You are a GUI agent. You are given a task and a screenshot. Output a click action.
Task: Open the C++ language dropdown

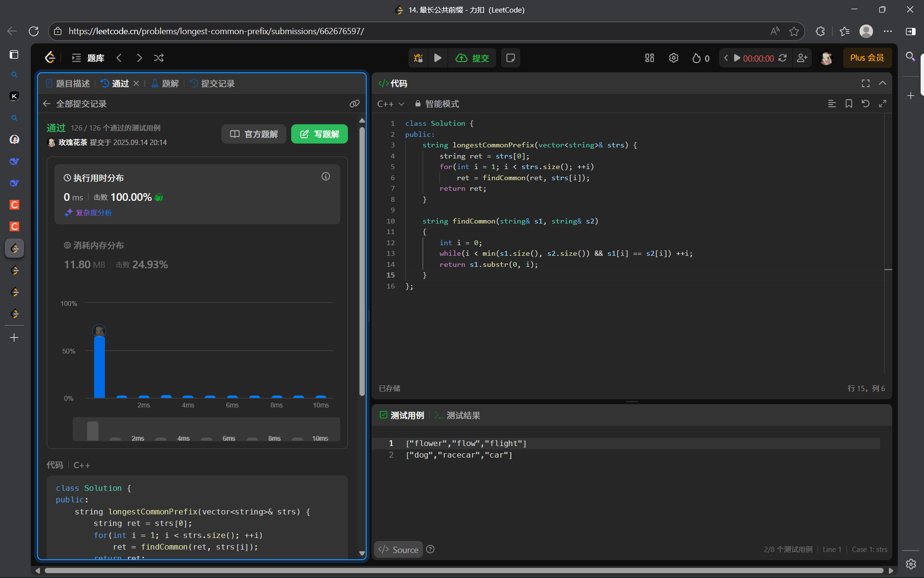(391, 104)
